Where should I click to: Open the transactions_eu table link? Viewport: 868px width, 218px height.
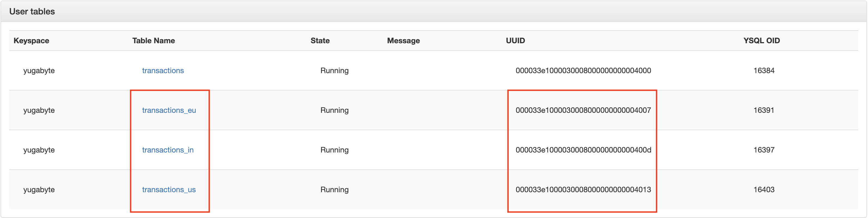(169, 110)
